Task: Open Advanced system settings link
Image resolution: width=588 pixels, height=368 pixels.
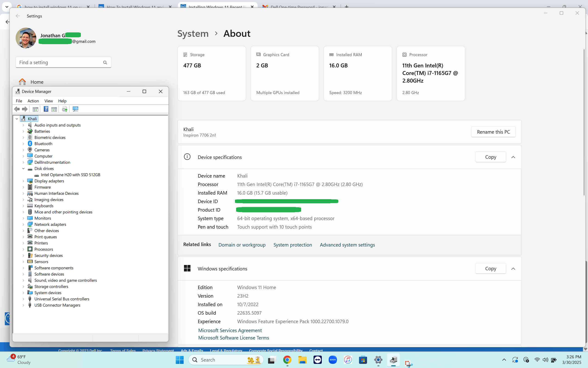Action: [x=347, y=245]
